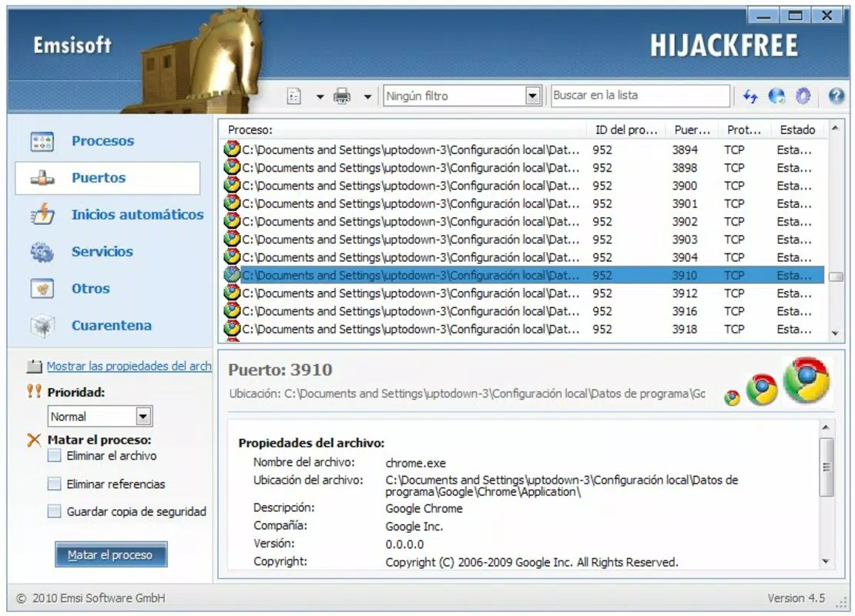Open the Servicios section

pos(102,251)
